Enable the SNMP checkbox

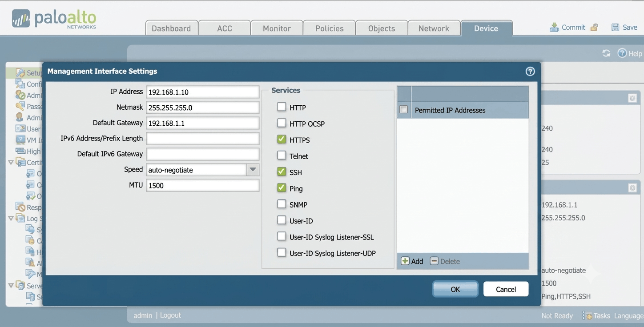click(x=282, y=204)
